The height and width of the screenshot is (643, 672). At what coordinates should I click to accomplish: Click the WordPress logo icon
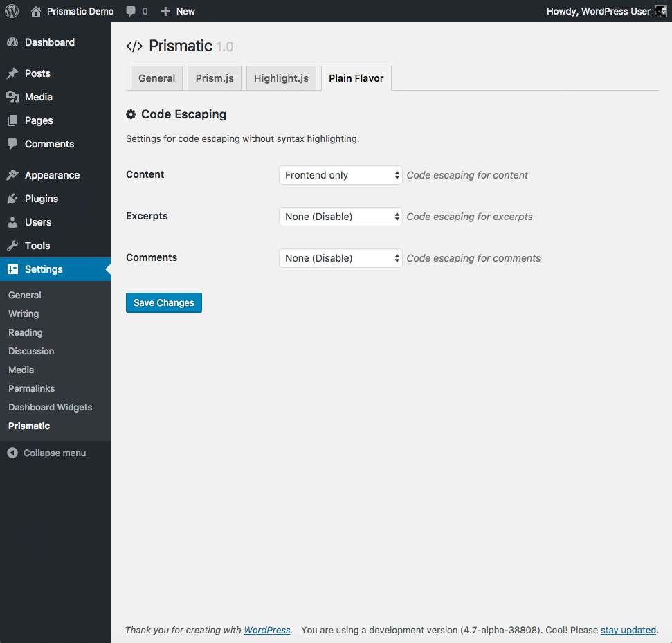[12, 11]
